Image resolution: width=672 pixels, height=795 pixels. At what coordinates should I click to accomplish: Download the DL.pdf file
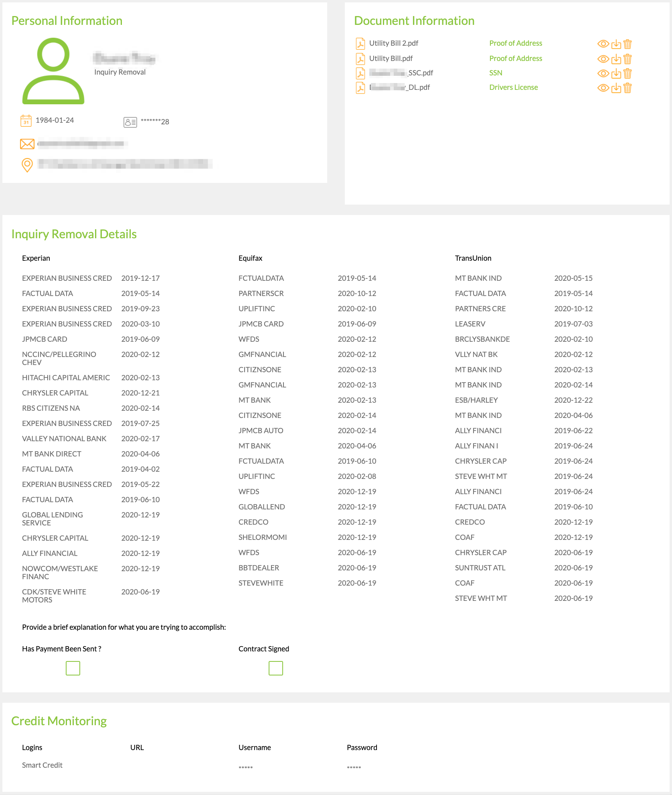coord(616,88)
